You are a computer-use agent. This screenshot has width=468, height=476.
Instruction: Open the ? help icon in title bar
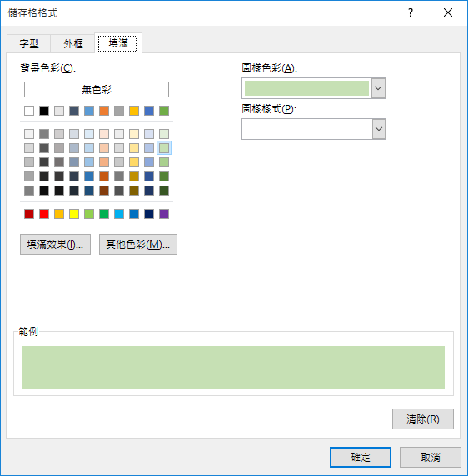click(x=411, y=12)
